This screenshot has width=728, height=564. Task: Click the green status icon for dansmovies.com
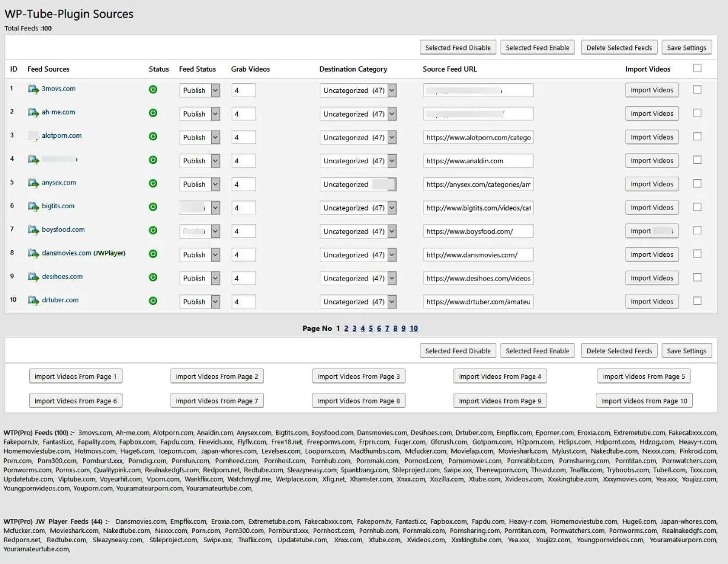(x=153, y=254)
